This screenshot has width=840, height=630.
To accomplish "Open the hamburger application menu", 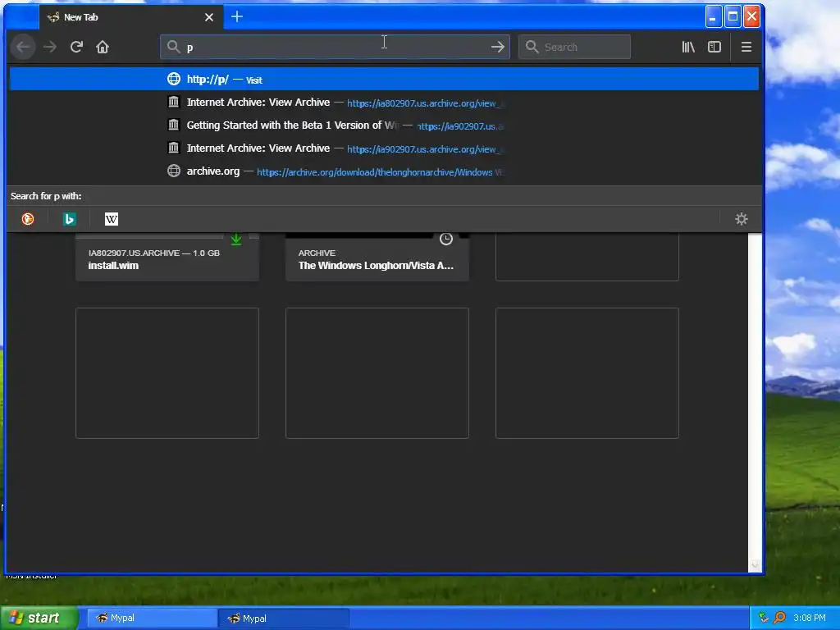I will (x=746, y=47).
